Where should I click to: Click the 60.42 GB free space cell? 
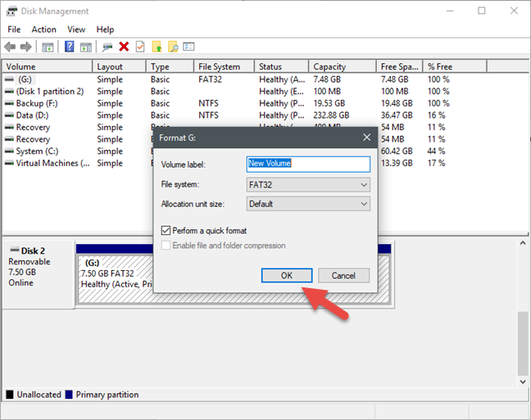[397, 151]
